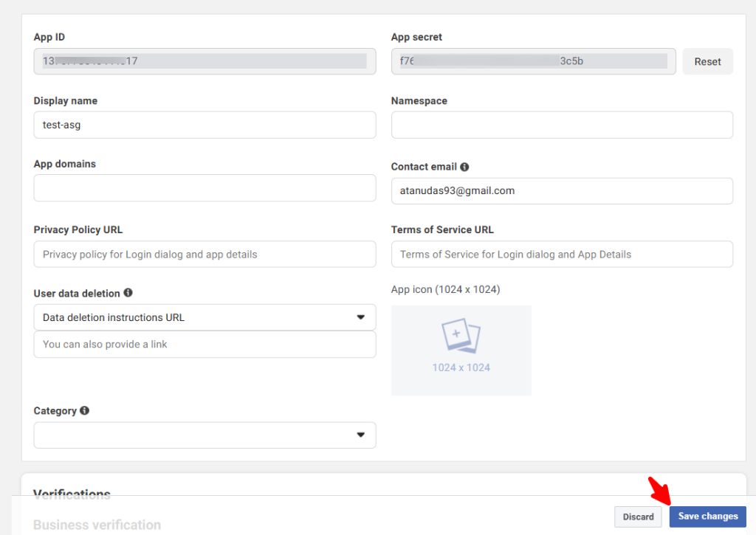Click the Contact email input field
The height and width of the screenshot is (535, 756).
[562, 190]
